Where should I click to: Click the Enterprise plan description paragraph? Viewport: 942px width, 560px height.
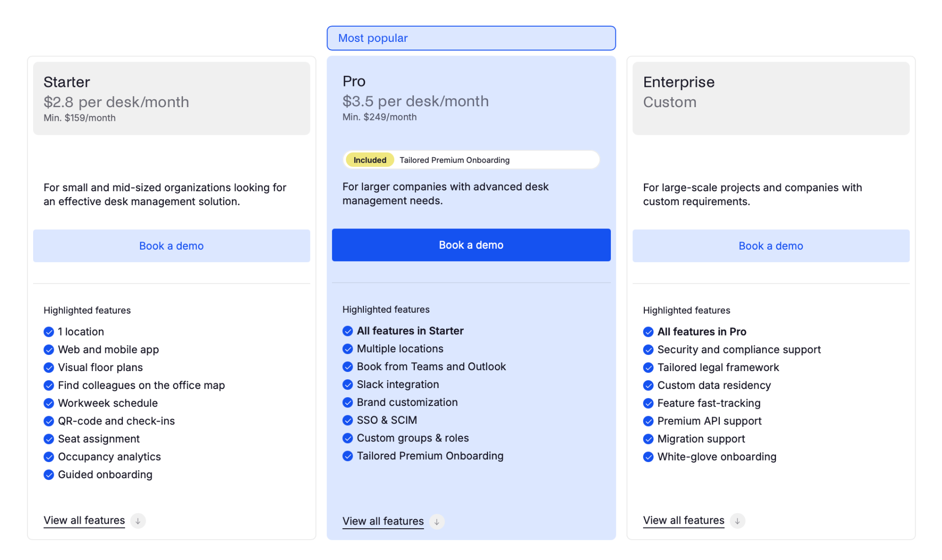pos(752,195)
